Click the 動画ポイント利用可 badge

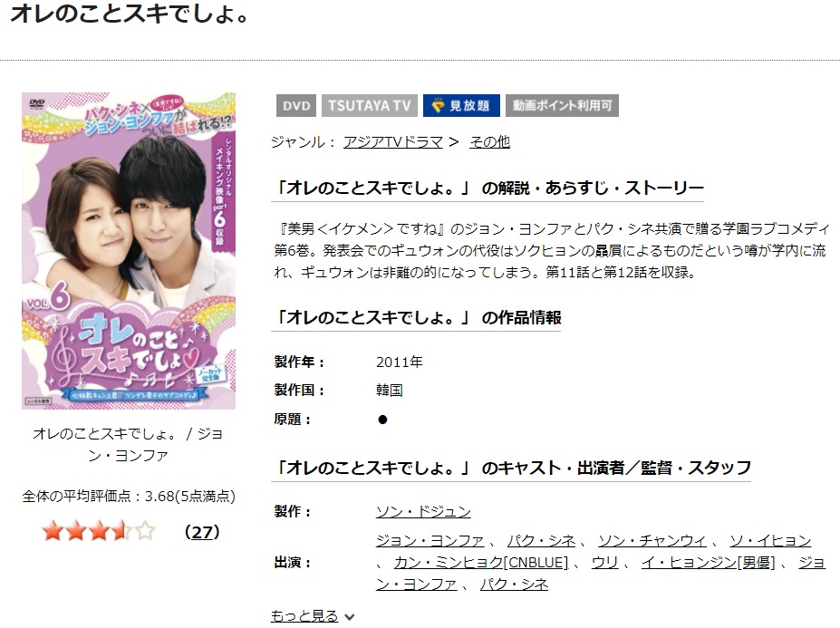pyautogui.click(x=562, y=105)
